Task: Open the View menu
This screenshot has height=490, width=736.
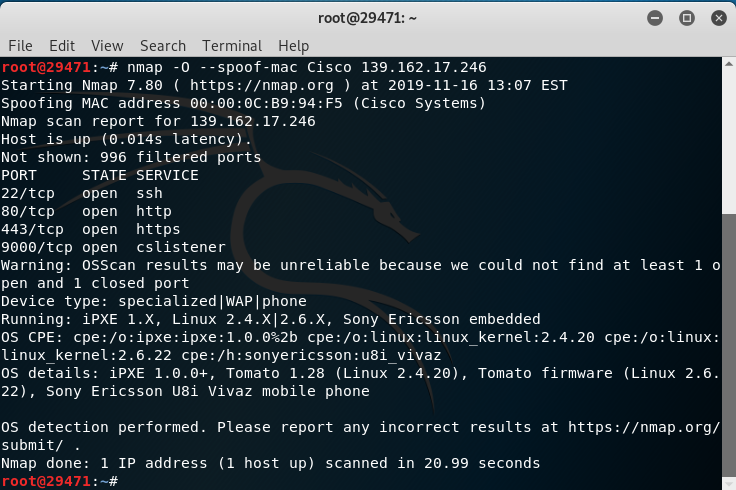Action: click(107, 46)
